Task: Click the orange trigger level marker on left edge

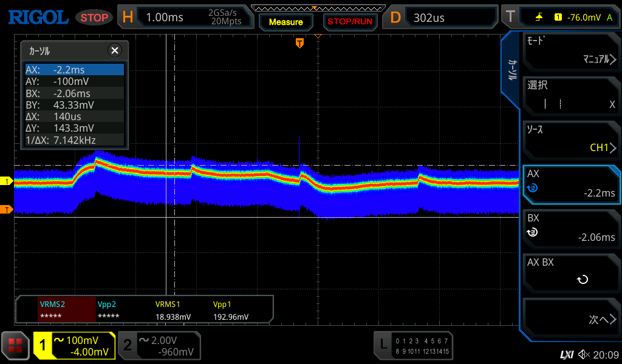Action: coord(7,210)
